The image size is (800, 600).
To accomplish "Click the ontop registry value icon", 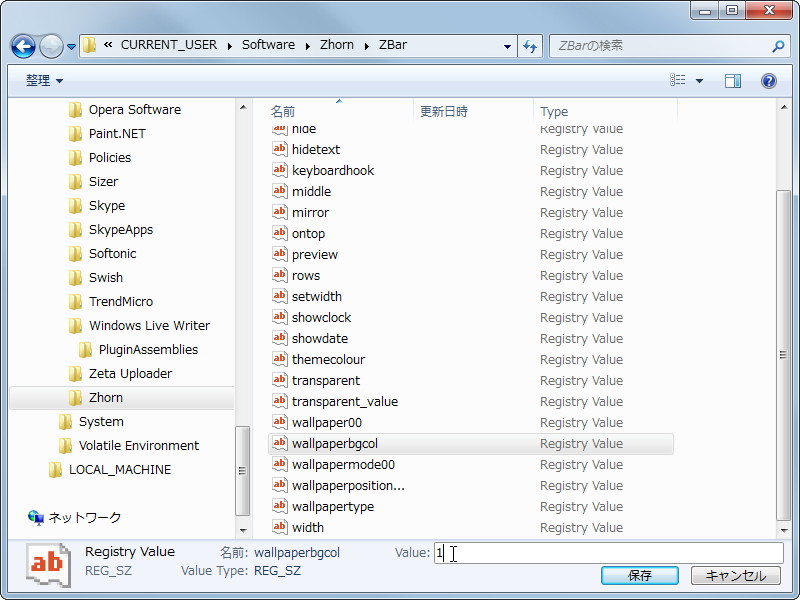I will point(279,233).
